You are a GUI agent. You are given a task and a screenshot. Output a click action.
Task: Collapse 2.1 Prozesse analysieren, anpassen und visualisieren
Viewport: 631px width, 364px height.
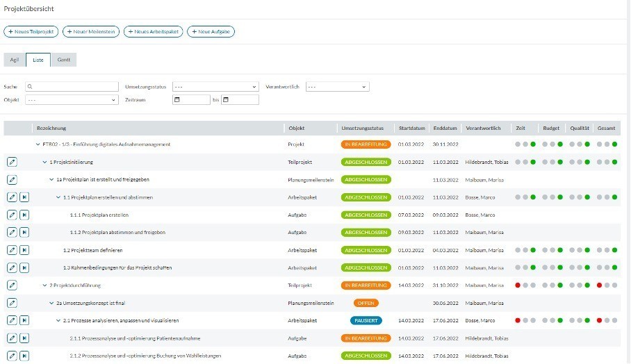click(x=58, y=320)
